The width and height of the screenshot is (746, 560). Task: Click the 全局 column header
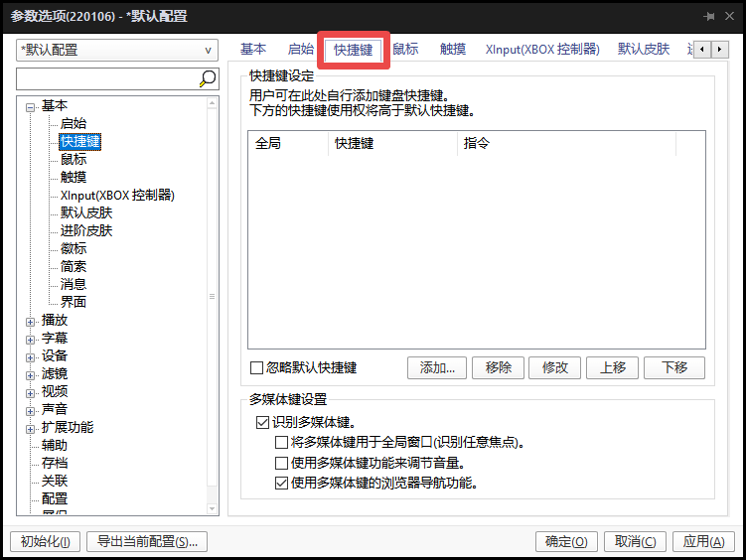coord(288,143)
